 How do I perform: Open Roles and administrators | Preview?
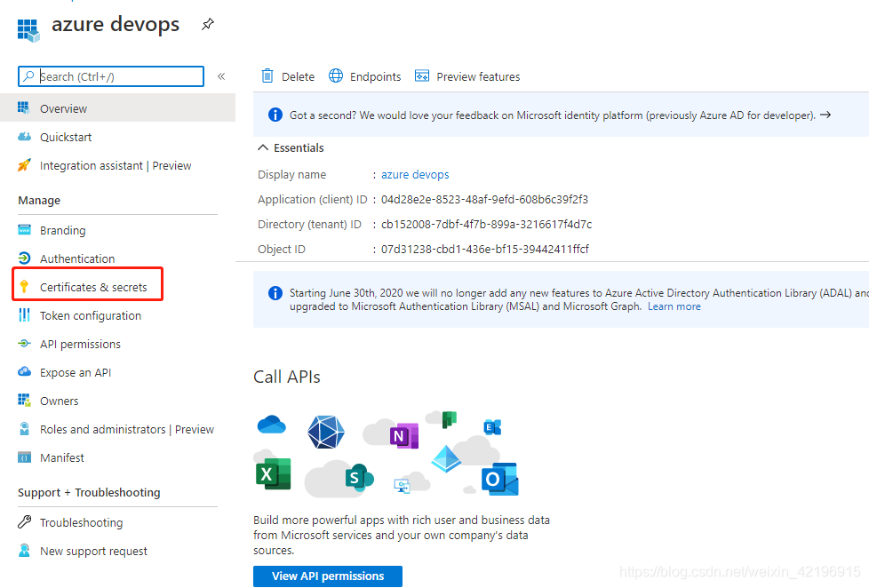click(127, 430)
